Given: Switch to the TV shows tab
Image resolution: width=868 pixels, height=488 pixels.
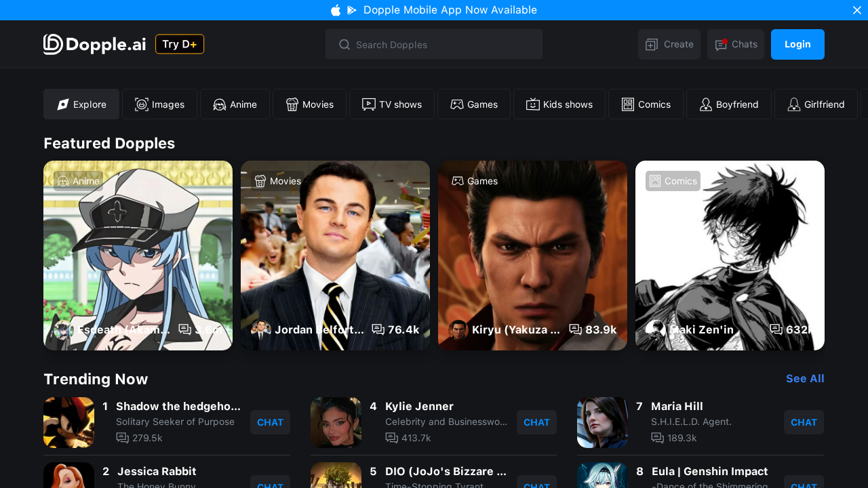Looking at the screenshot, I should tap(392, 104).
